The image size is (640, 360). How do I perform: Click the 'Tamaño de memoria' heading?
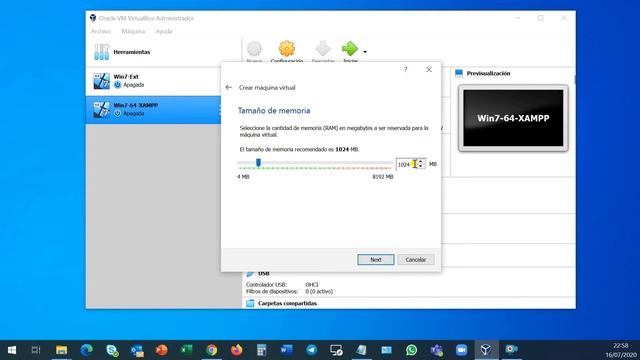274,111
